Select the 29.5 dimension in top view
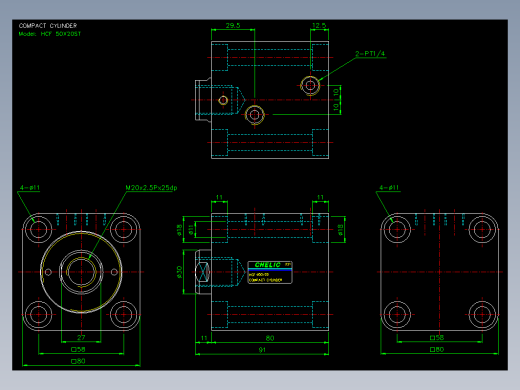 pyautogui.click(x=233, y=25)
